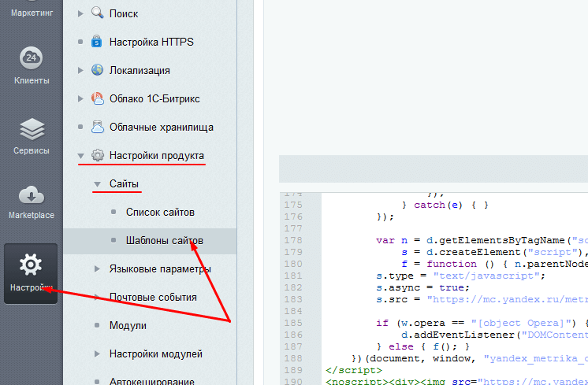This screenshot has height=385, width=588.
Task: Click the Облако 1С-Битрикс label
Action: coord(154,99)
